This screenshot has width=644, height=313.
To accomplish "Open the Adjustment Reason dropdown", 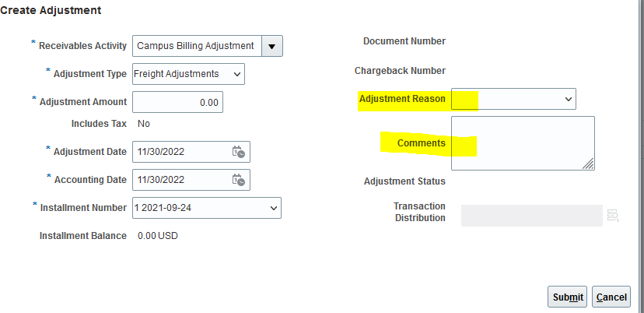I will (x=513, y=99).
